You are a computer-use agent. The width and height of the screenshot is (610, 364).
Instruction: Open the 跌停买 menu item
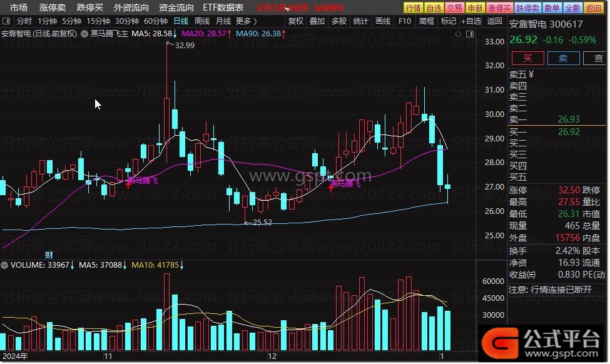tap(90, 8)
